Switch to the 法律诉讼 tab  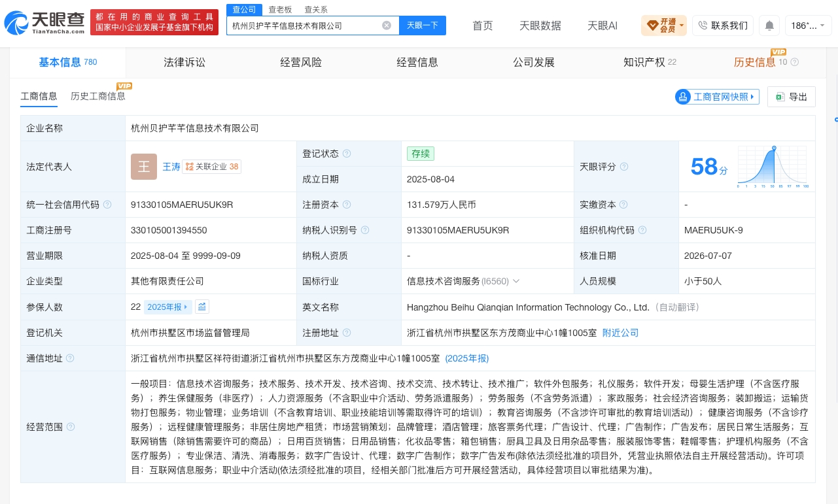[184, 62]
